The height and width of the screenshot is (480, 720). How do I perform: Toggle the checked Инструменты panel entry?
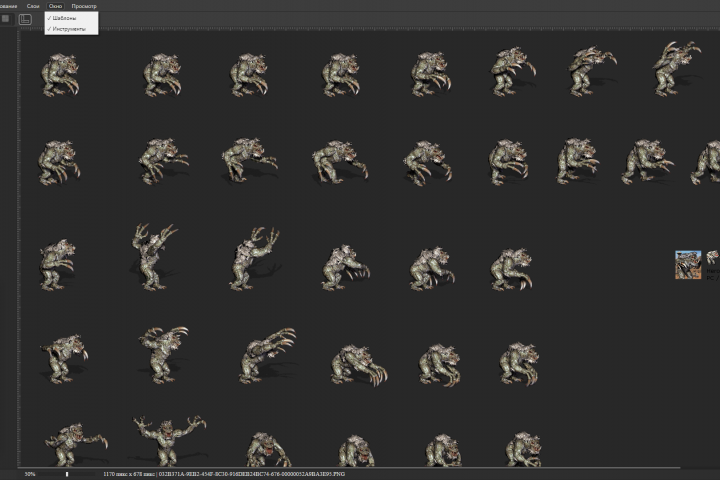(71, 29)
